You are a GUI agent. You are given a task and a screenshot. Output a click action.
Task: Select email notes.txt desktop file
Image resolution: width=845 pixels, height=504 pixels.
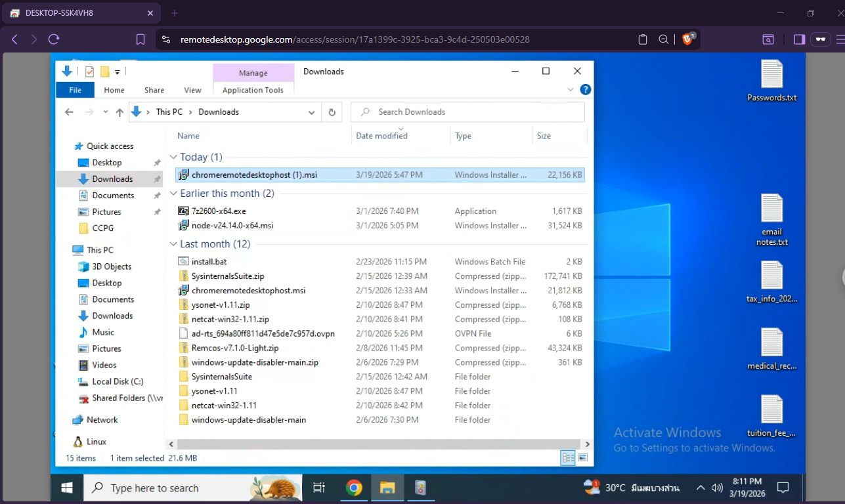(771, 220)
